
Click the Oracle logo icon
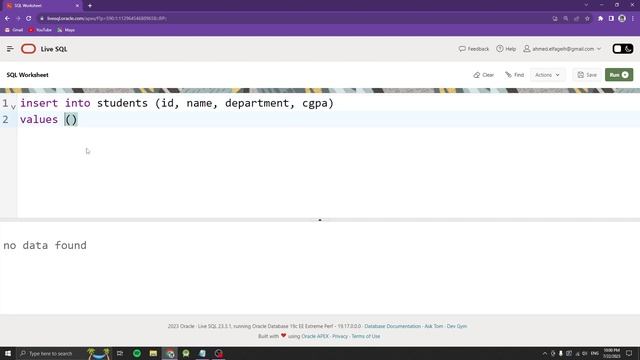28,49
